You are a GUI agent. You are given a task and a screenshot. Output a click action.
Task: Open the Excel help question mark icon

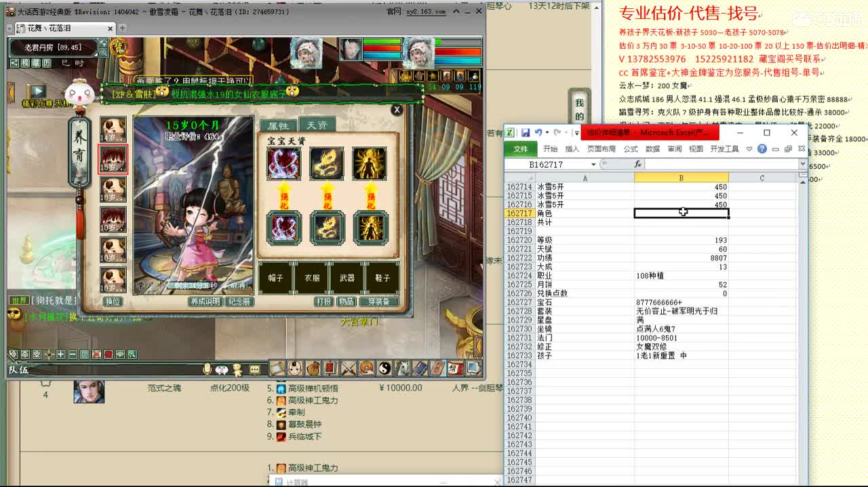tap(762, 149)
